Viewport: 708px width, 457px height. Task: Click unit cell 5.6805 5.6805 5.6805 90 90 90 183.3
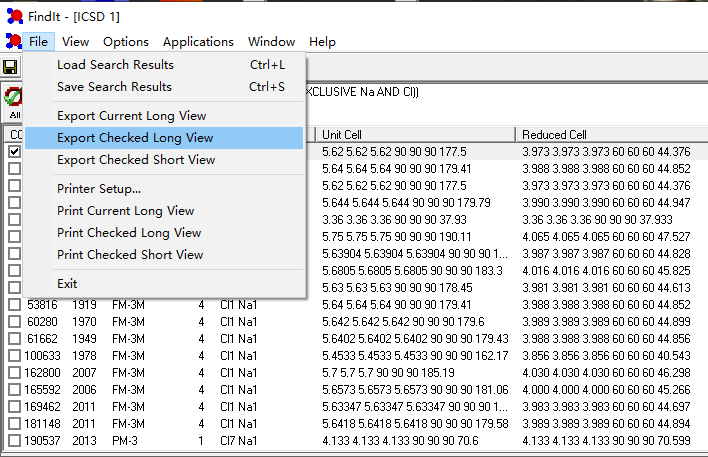[x=412, y=271]
